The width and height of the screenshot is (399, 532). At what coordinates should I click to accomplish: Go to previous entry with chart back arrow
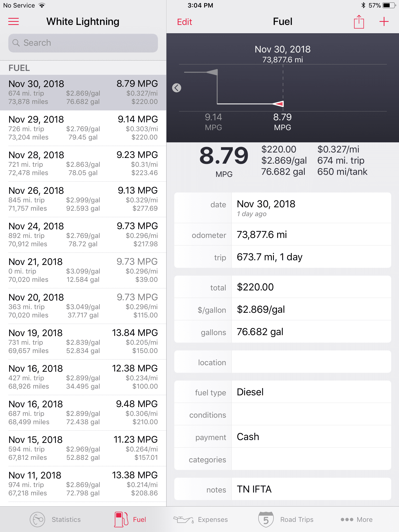pos(177,88)
